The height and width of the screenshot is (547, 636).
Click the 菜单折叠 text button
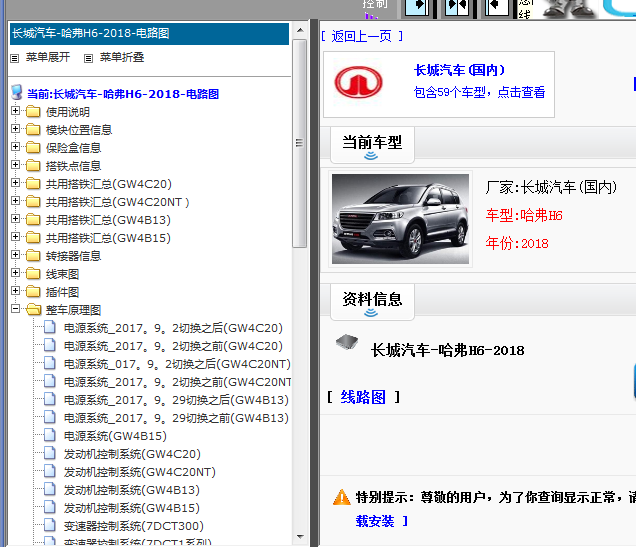[122, 57]
